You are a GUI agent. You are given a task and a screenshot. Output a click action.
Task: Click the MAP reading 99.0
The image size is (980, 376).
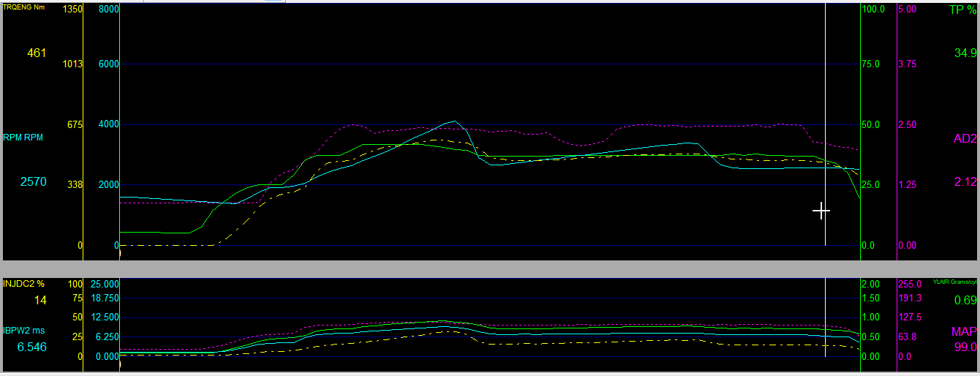pyautogui.click(x=965, y=347)
